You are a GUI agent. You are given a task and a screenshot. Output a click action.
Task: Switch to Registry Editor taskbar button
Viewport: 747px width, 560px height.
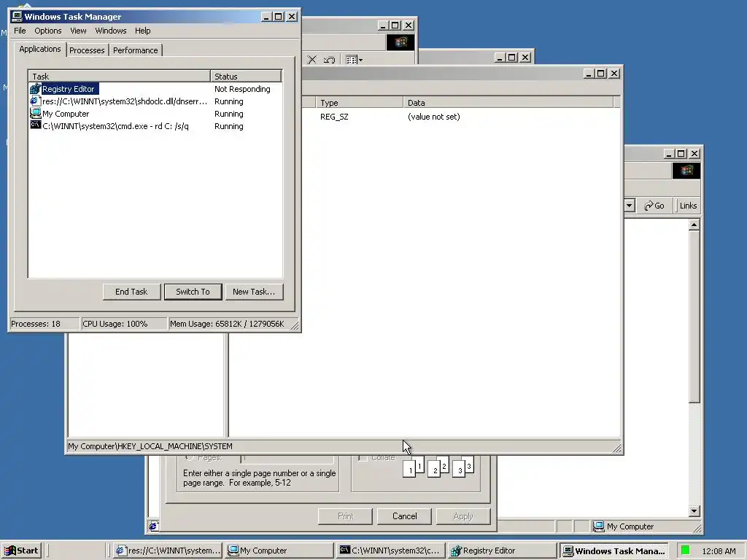click(x=501, y=551)
